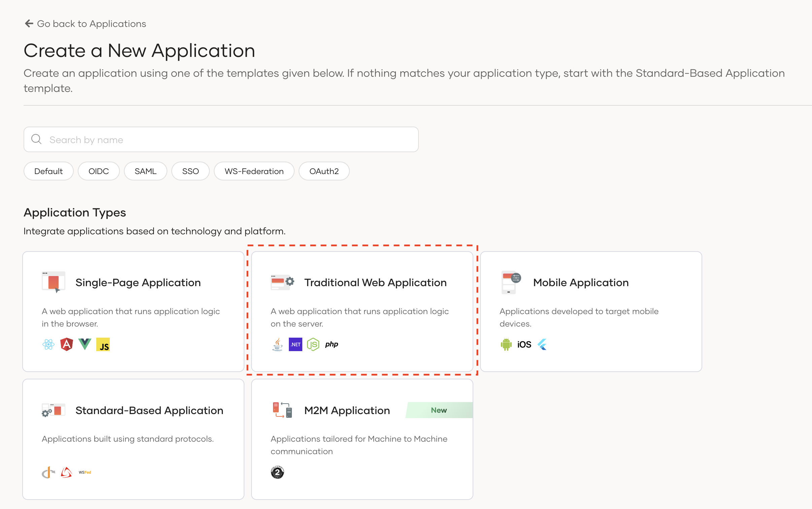
Task: Click the Single-Page Application card icon
Action: [x=54, y=282]
